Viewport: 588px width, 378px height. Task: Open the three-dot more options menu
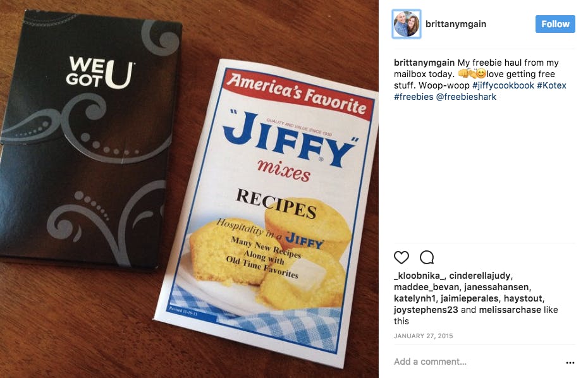click(x=570, y=362)
